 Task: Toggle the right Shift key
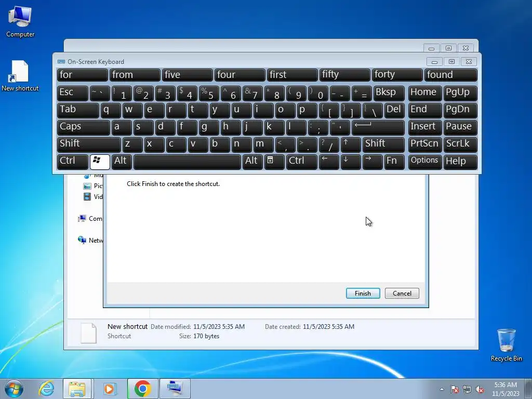(383, 144)
